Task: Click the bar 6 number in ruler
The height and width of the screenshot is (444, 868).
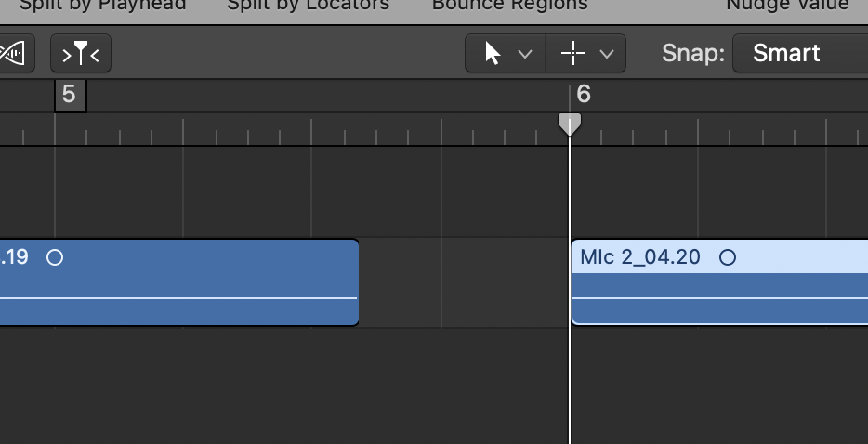Action: tap(584, 95)
